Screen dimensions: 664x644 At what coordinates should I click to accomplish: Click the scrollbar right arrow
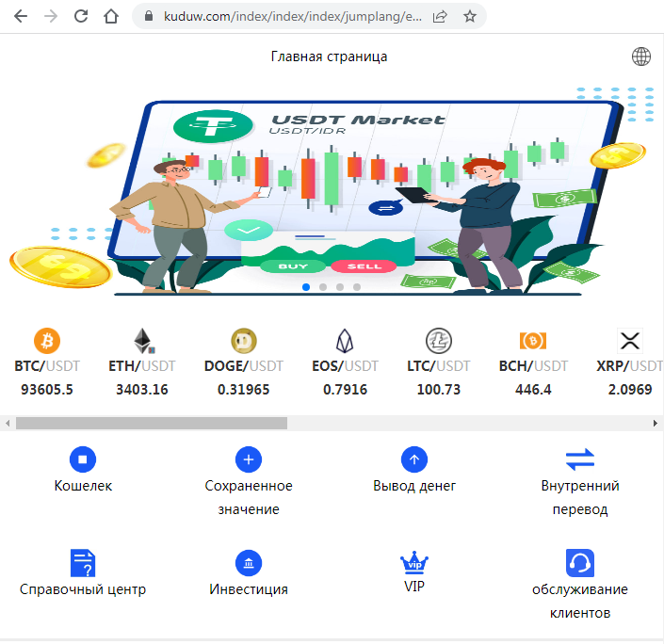point(656,423)
